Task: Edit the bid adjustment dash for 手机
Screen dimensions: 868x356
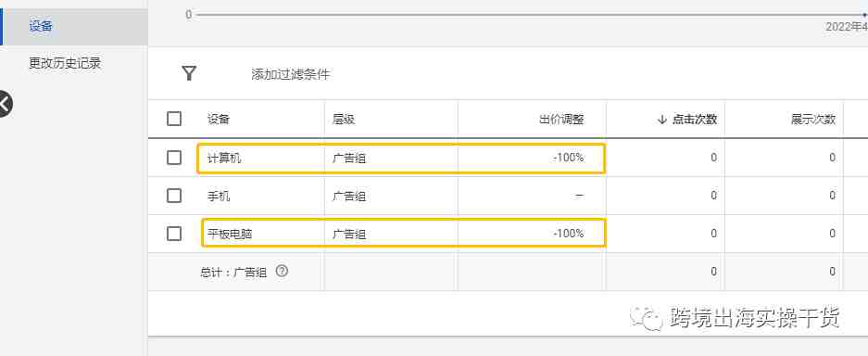Action: [x=580, y=196]
